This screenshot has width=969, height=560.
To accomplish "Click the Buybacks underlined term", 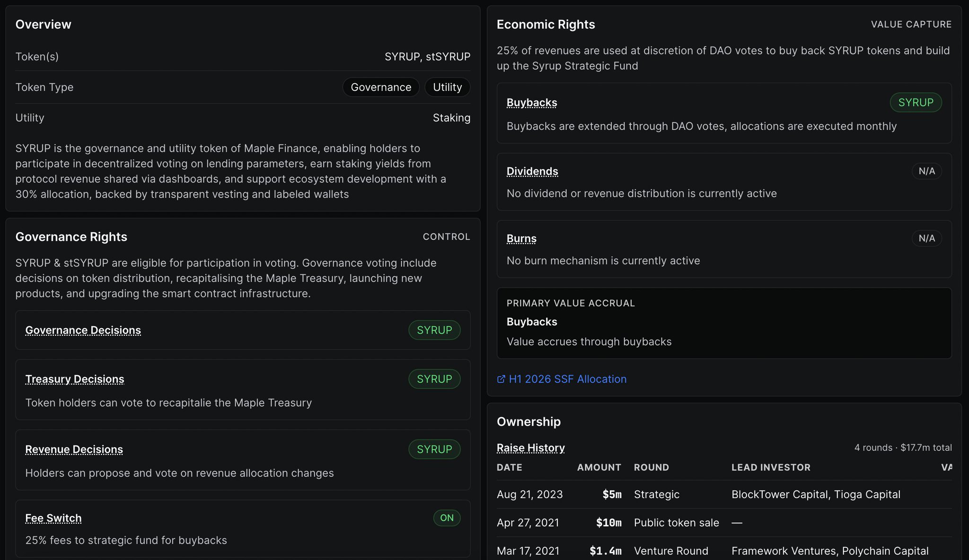I will click(x=532, y=103).
